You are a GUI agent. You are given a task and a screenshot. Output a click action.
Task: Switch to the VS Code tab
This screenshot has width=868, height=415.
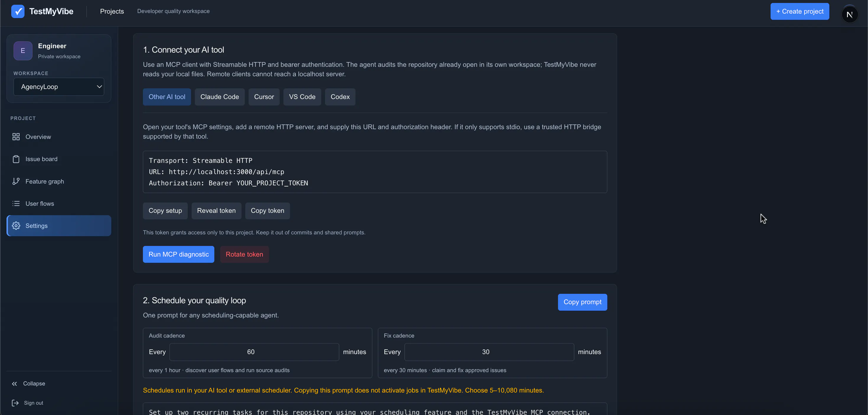(302, 97)
